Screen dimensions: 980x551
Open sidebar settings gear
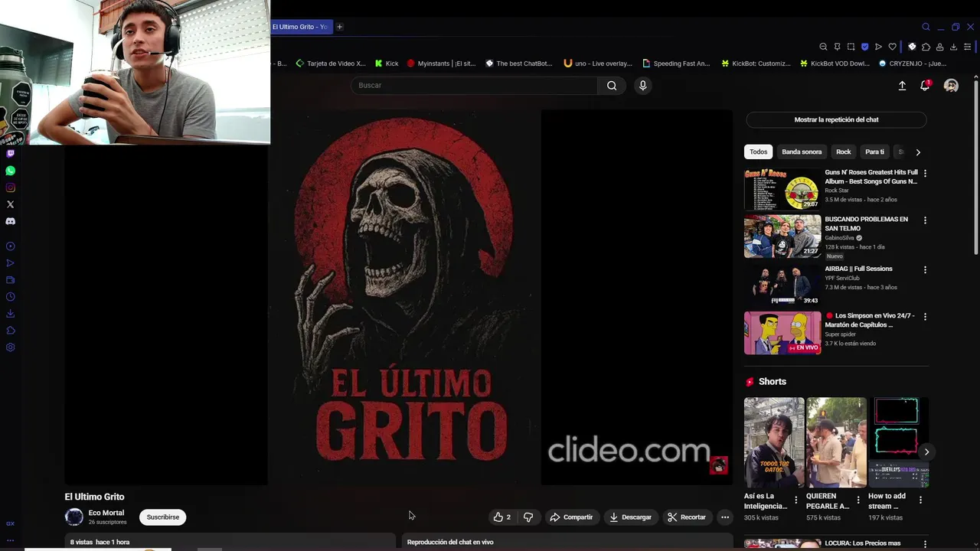click(x=10, y=347)
